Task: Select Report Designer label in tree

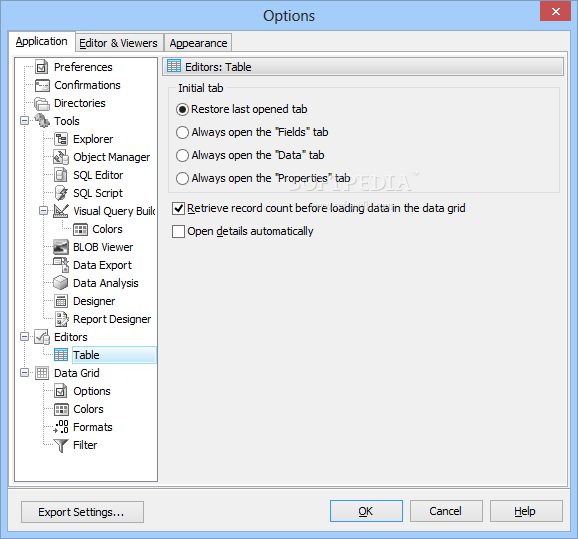Action: [112, 319]
